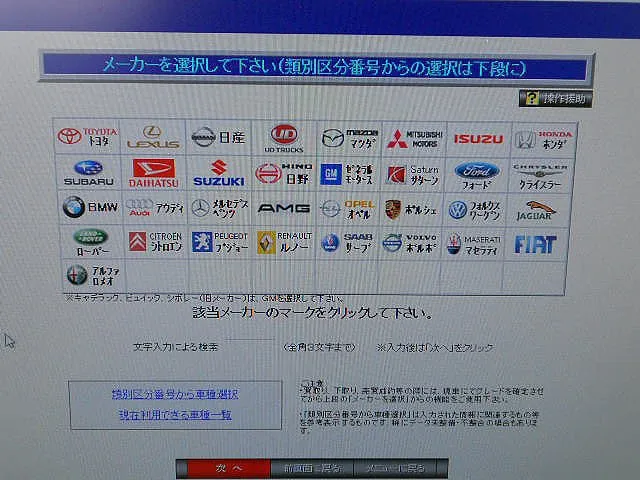This screenshot has height=480, width=640.
Task: Select the AMG logo
Action: (x=284, y=209)
